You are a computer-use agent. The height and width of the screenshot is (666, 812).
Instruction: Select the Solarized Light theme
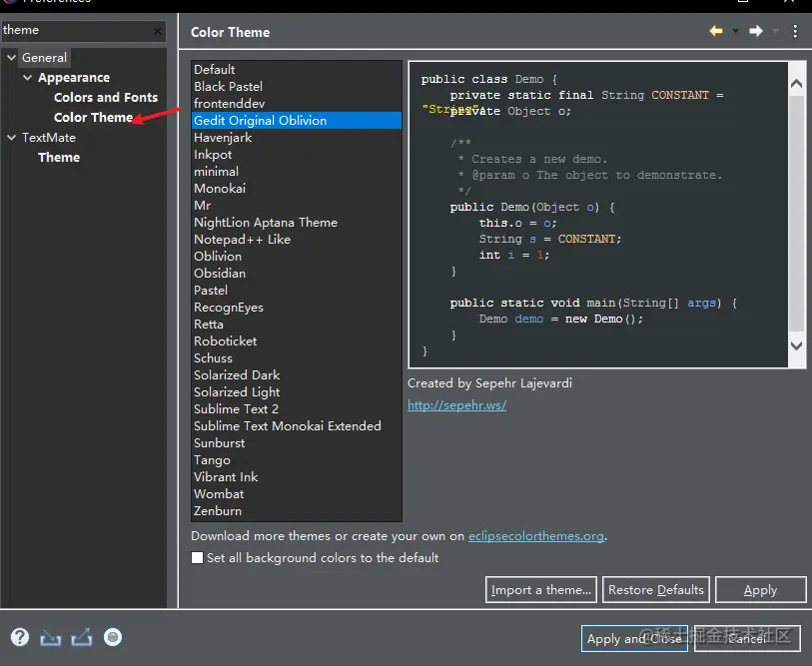point(297,392)
